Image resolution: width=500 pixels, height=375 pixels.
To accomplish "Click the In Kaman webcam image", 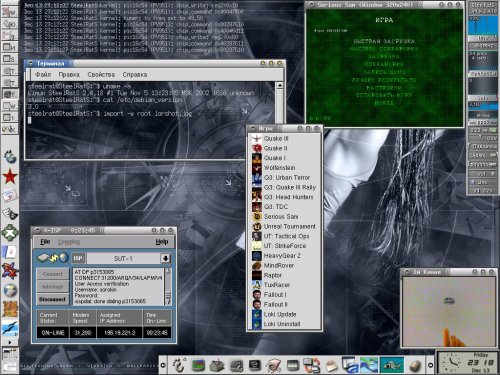I will [x=449, y=312].
